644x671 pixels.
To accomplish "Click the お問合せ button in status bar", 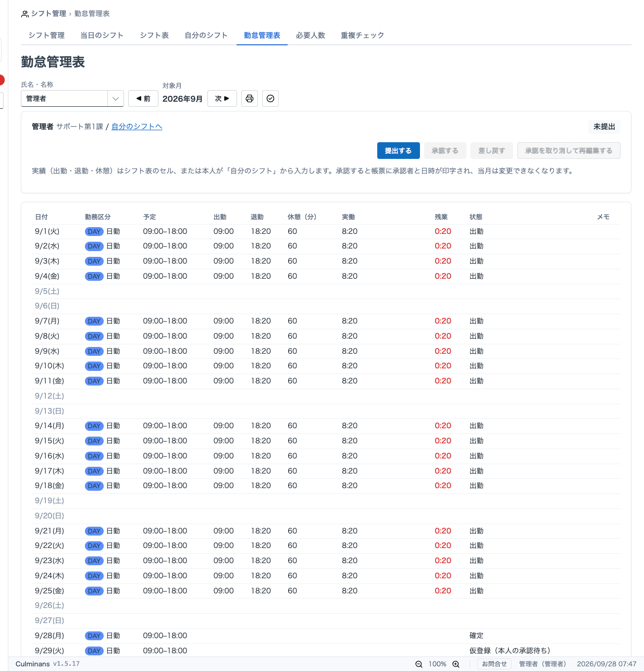I will [x=494, y=664].
